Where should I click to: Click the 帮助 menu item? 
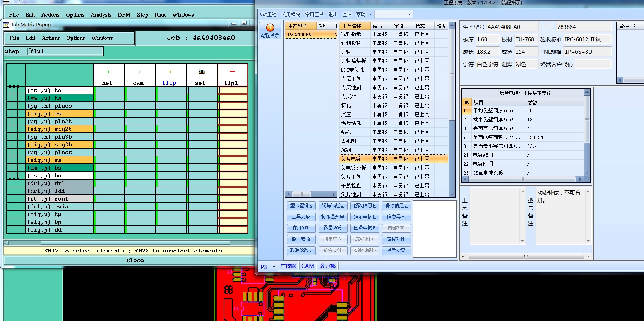pyautogui.click(x=361, y=14)
